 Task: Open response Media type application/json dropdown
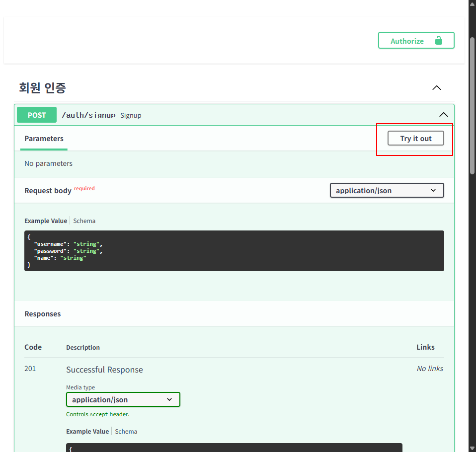123,399
